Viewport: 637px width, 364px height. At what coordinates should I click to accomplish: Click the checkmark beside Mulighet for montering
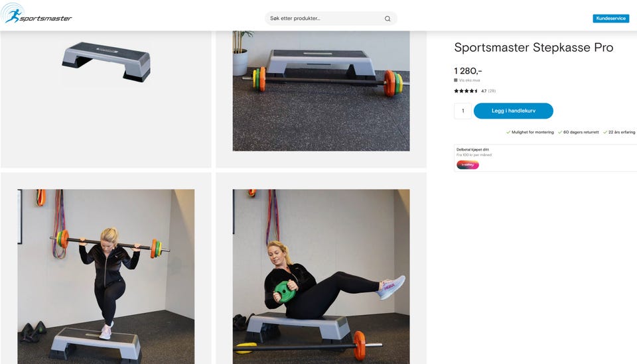point(508,133)
